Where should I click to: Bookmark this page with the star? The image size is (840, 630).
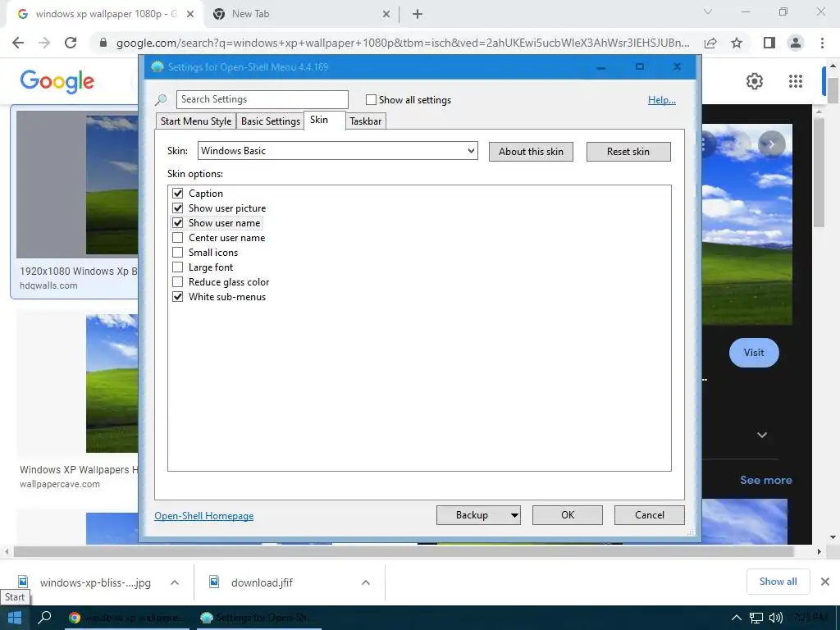tap(737, 43)
